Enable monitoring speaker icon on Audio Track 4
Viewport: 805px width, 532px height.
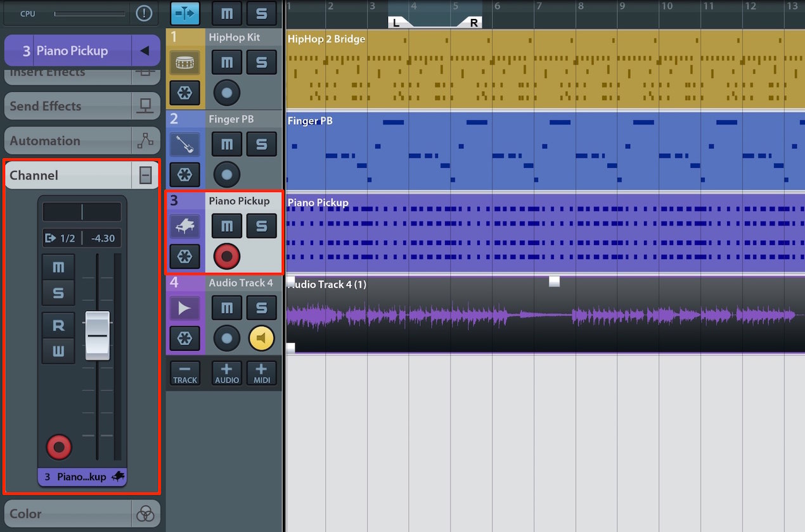[261, 338]
